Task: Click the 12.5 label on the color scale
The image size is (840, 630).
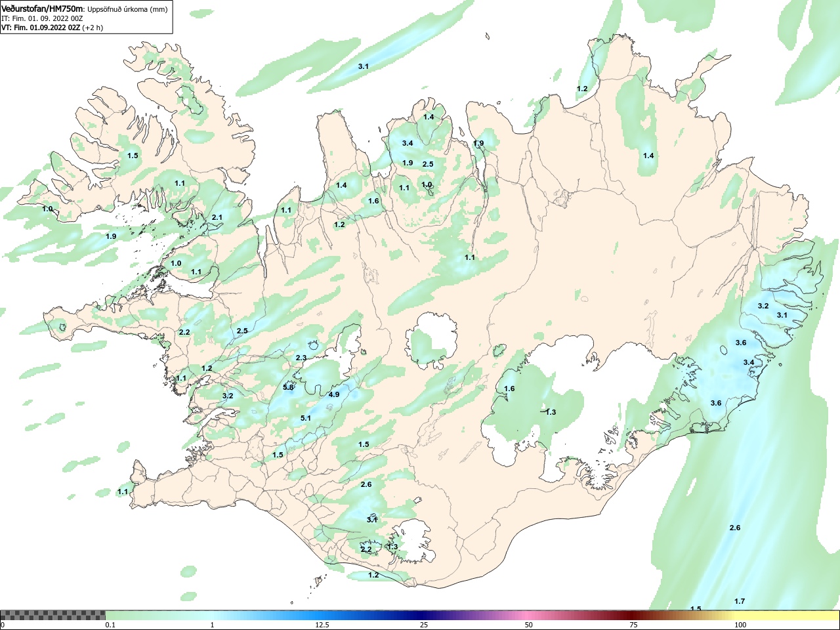Action: click(322, 625)
